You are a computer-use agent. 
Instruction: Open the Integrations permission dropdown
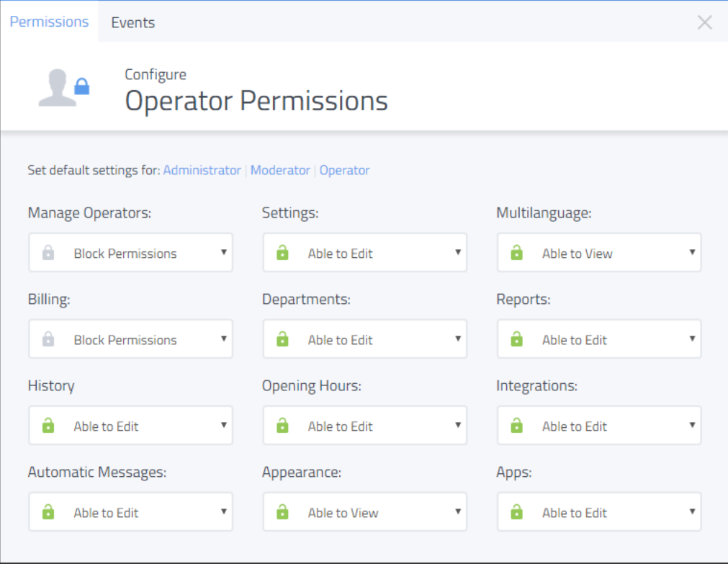point(598,426)
